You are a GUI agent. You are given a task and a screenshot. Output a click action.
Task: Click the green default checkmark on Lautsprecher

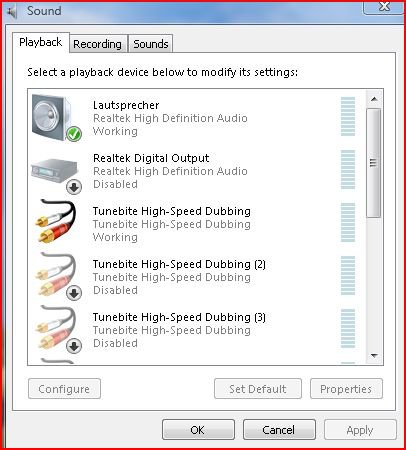tap(74, 134)
